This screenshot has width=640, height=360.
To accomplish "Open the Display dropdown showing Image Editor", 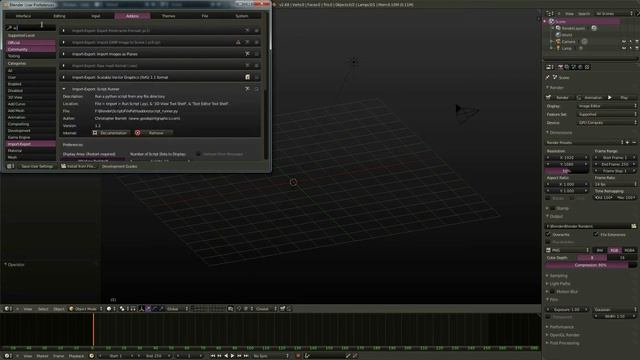I will [x=607, y=106].
